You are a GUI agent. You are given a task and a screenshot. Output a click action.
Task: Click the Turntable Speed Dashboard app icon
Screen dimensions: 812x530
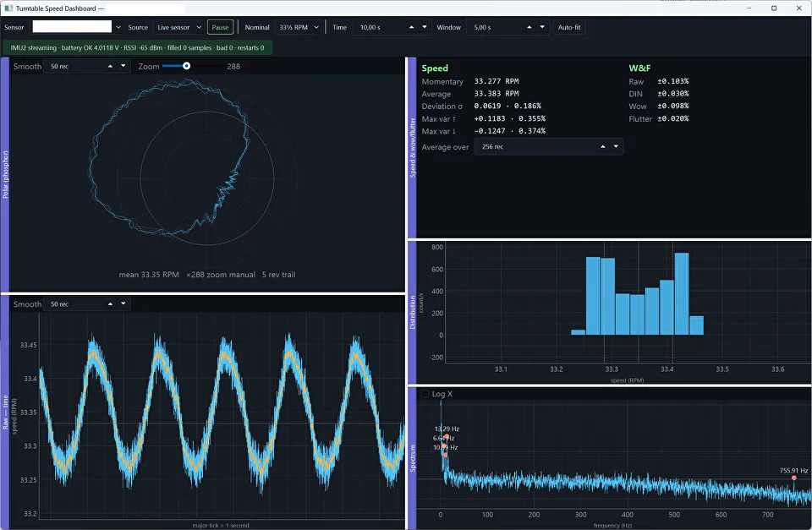8,8
